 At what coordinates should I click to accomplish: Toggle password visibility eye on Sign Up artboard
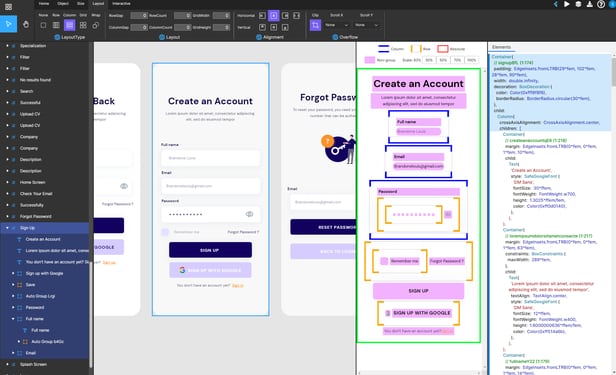pyautogui.click(x=249, y=214)
